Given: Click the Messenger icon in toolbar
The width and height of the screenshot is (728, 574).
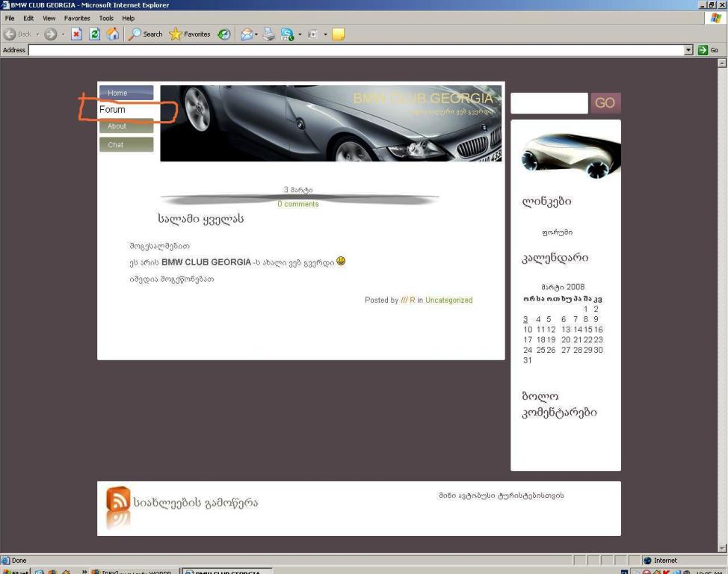Looking at the screenshot, I should (x=288, y=34).
